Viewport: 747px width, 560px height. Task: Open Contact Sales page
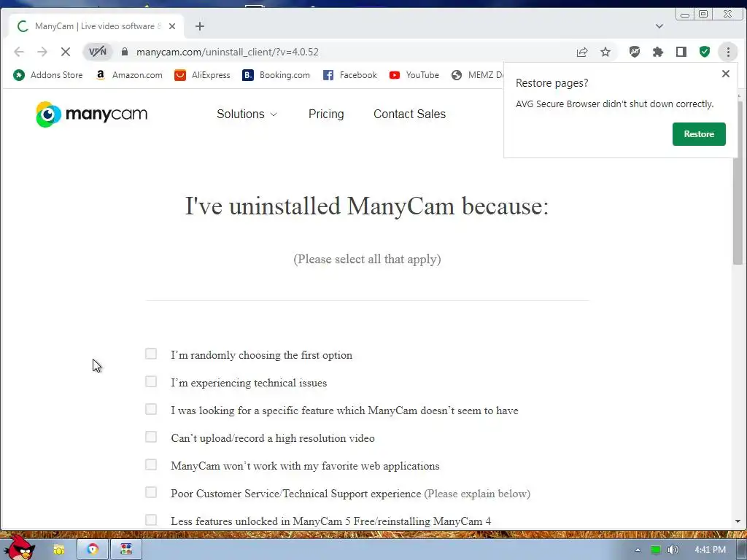click(410, 114)
